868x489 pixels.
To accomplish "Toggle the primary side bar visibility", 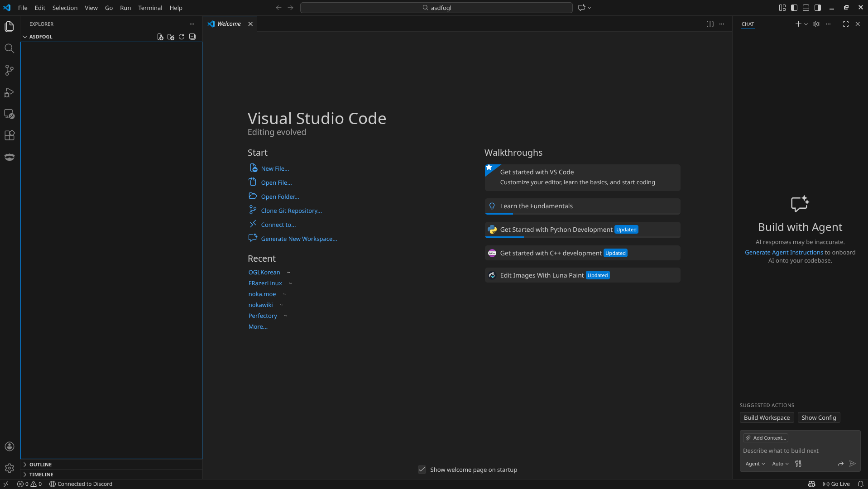I will [794, 8].
